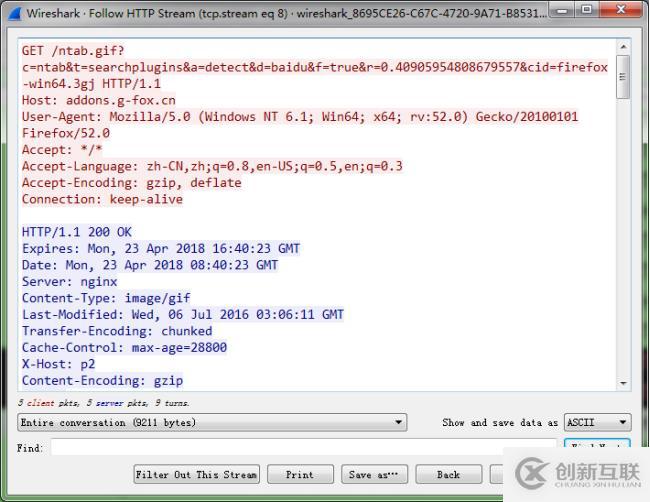
Task: Click the Last-Modified 06 Jul 2016 line
Action: tap(183, 315)
